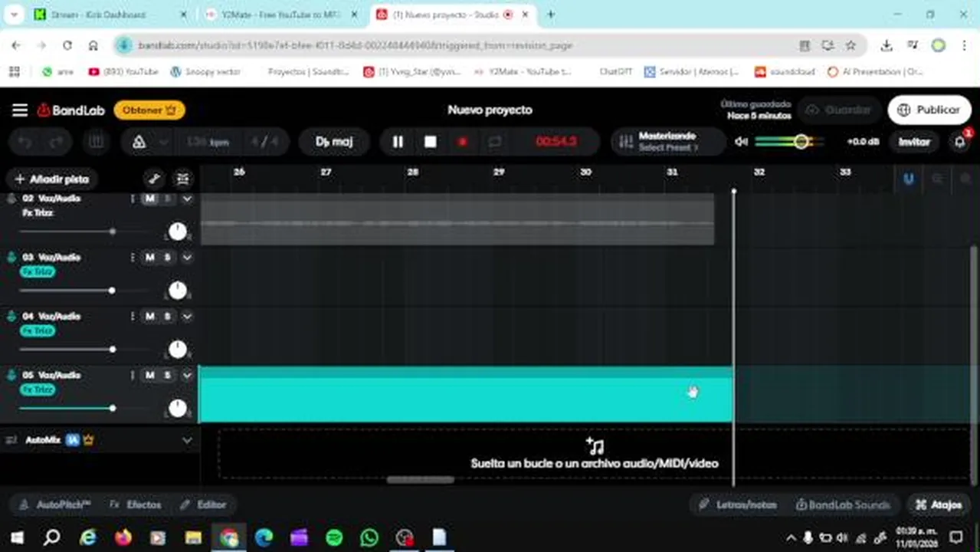Viewport: 980px width, 552px height.
Task: Click the Obtener membership button
Action: click(x=149, y=110)
